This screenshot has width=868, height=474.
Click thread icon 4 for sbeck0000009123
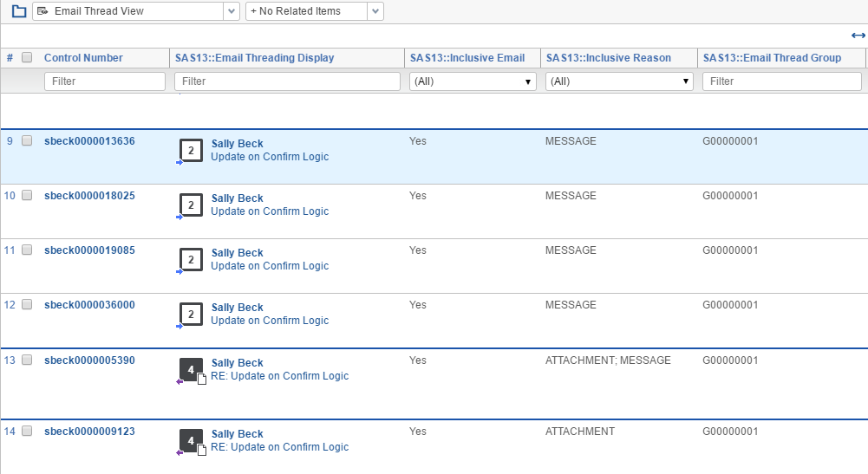coord(191,441)
